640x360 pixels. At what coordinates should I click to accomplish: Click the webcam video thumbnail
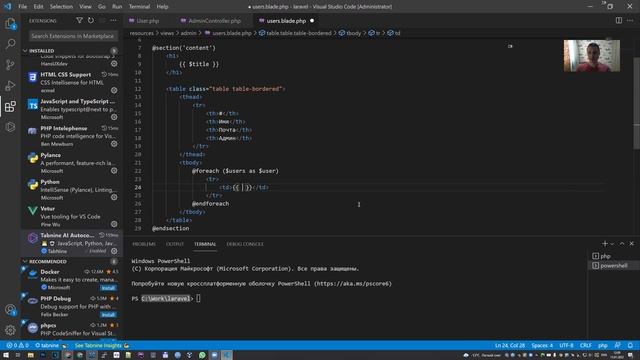591,56
